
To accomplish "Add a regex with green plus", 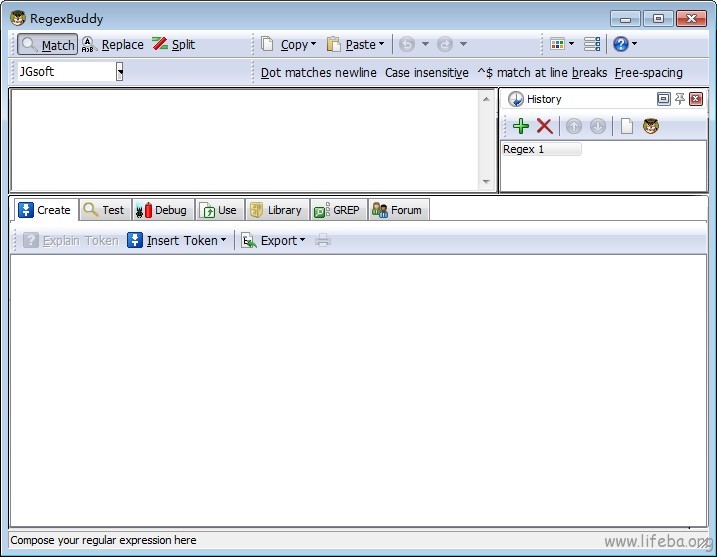I will click(521, 126).
